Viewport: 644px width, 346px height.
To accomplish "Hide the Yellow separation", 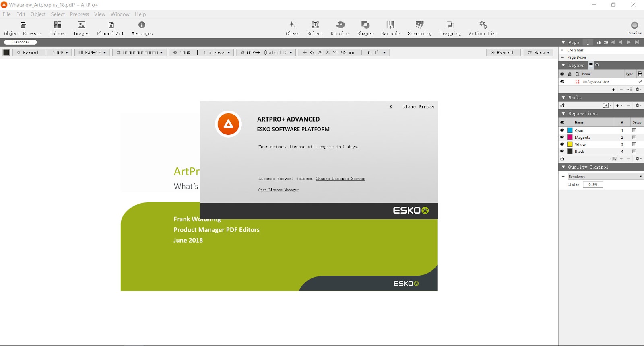I will point(562,144).
